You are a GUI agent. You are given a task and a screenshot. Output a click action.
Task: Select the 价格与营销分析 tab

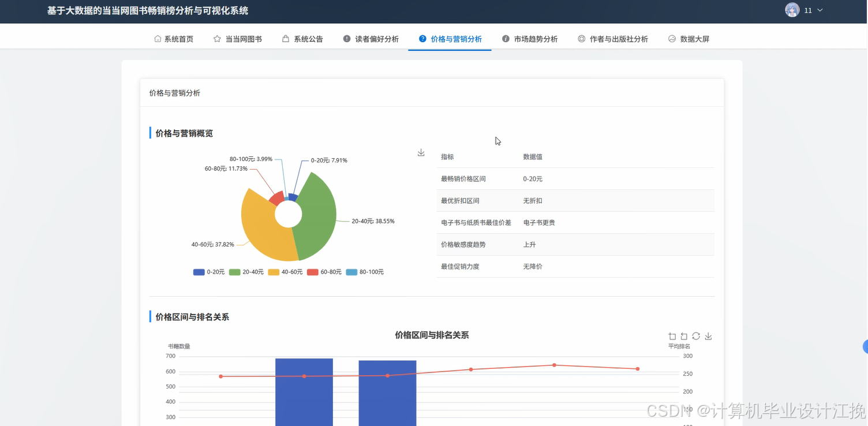tap(450, 39)
